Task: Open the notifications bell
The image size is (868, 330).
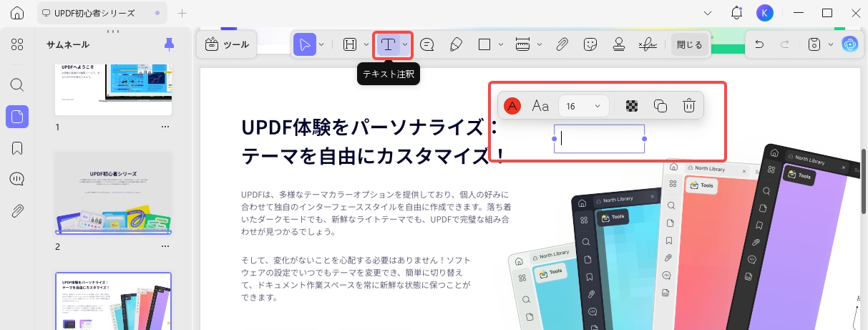Action: (x=736, y=13)
